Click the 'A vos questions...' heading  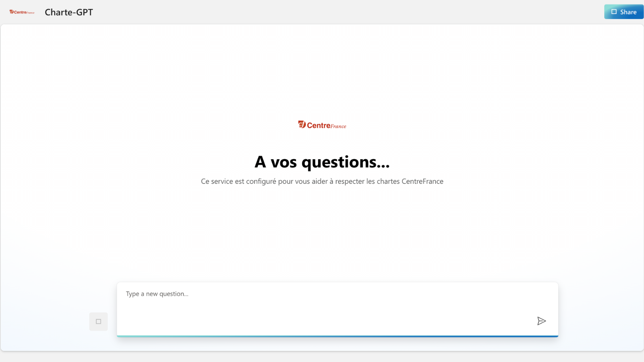pos(322,162)
